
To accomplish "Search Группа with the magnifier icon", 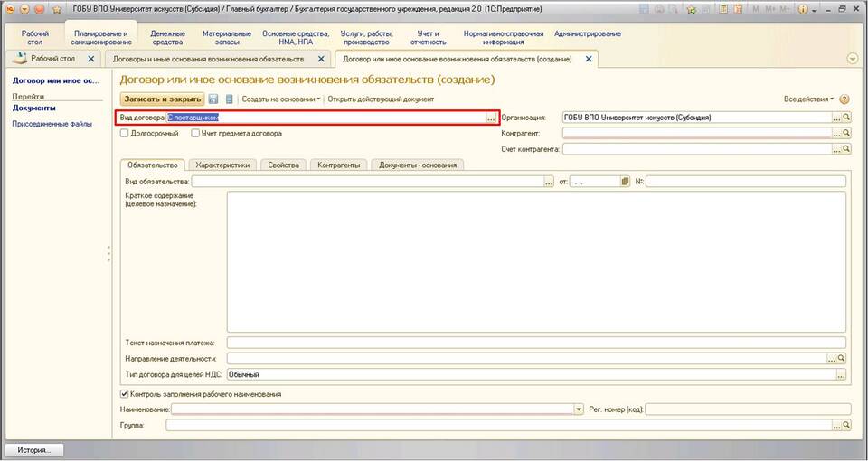I will pyautogui.click(x=846, y=425).
